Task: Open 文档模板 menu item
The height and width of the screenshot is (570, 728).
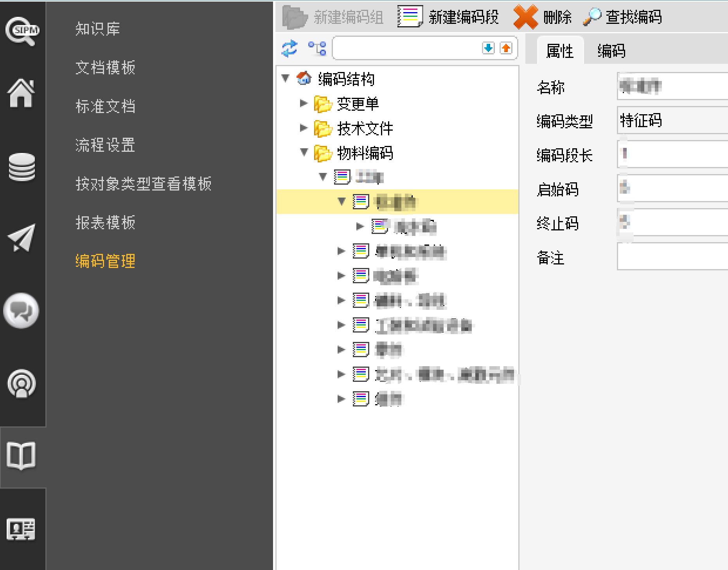Action: pos(105,68)
